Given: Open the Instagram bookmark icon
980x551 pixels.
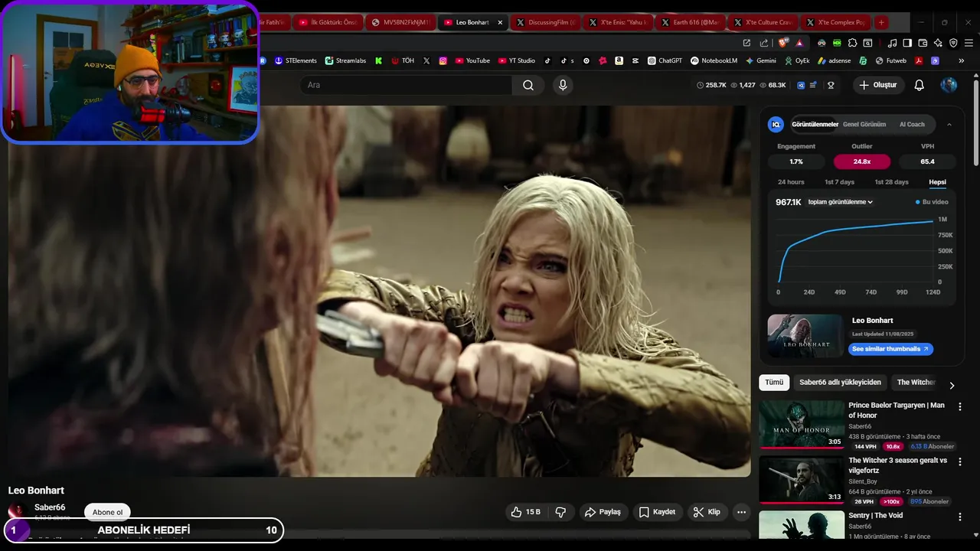Looking at the screenshot, I should [443, 60].
